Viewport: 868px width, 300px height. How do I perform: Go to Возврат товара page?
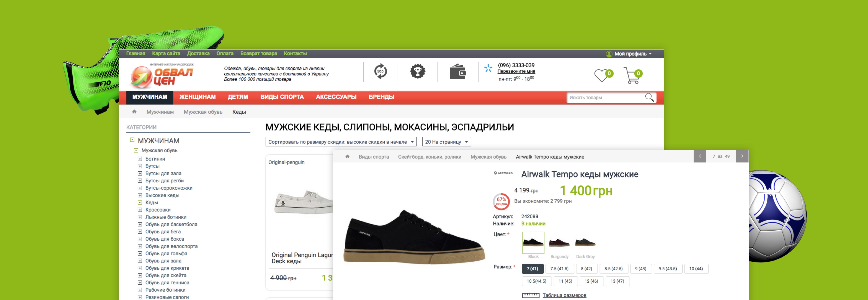click(x=259, y=54)
